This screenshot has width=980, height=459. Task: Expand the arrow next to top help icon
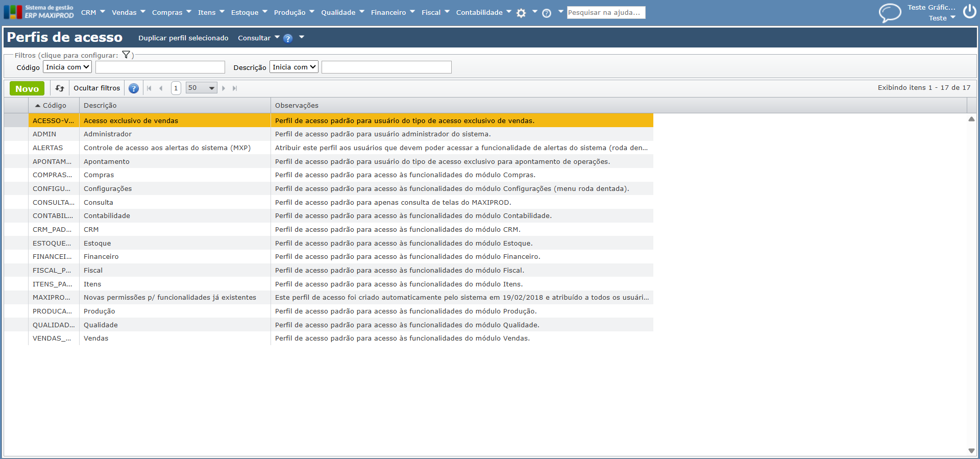click(560, 11)
